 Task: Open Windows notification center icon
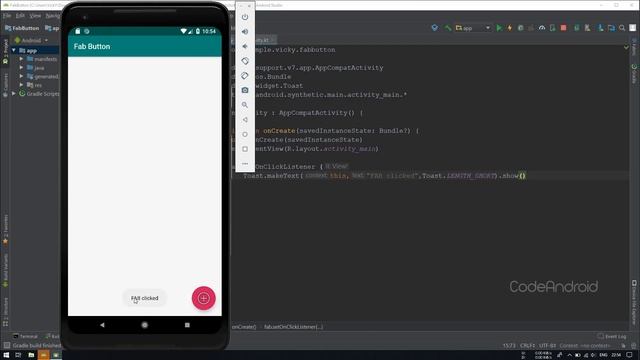pos(629,355)
